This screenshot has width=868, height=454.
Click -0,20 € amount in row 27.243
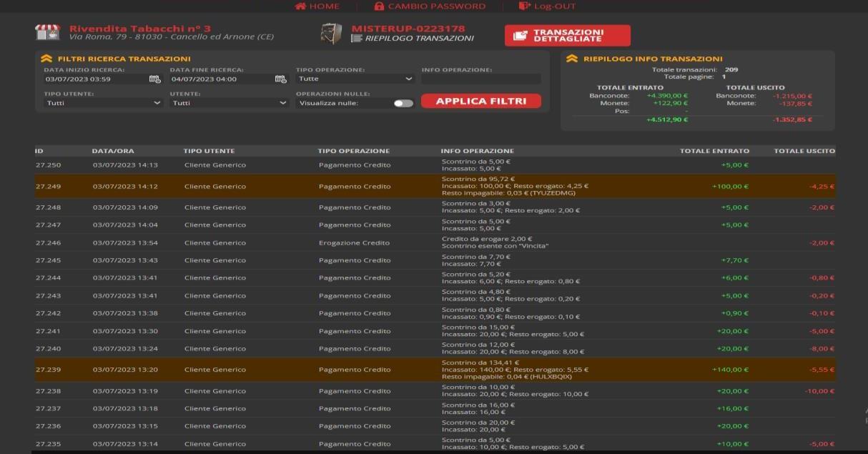coord(822,295)
